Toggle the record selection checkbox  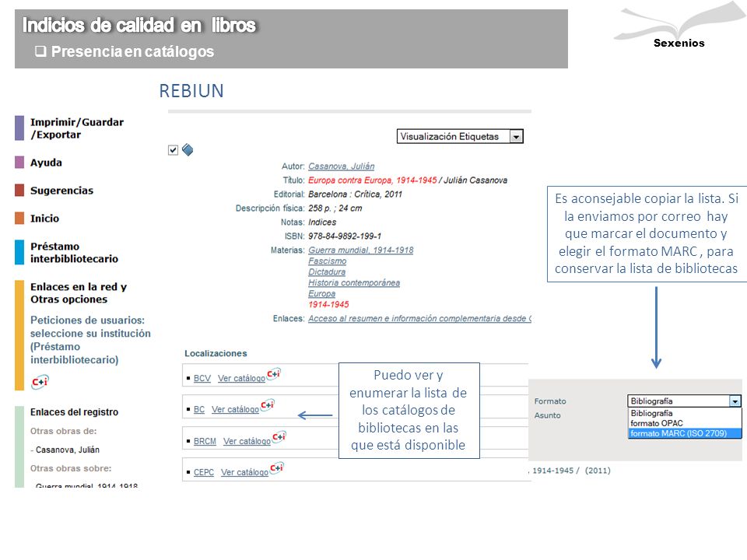173,150
